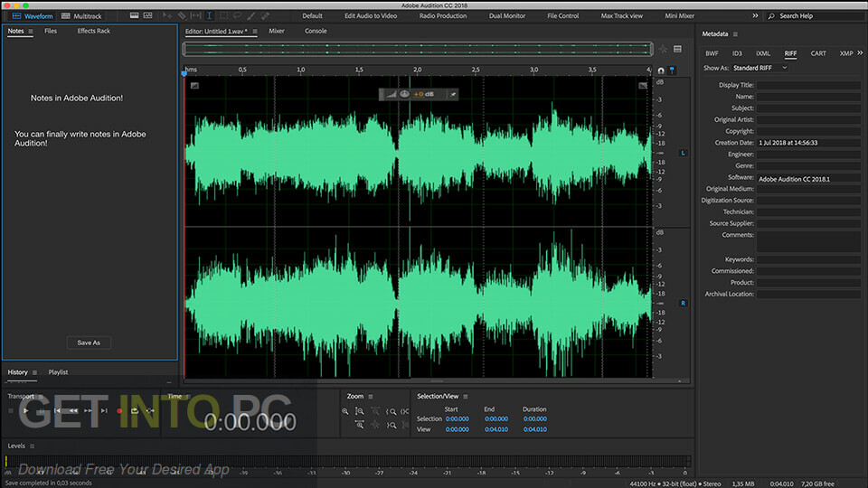Click the Stop transport button

(11, 411)
